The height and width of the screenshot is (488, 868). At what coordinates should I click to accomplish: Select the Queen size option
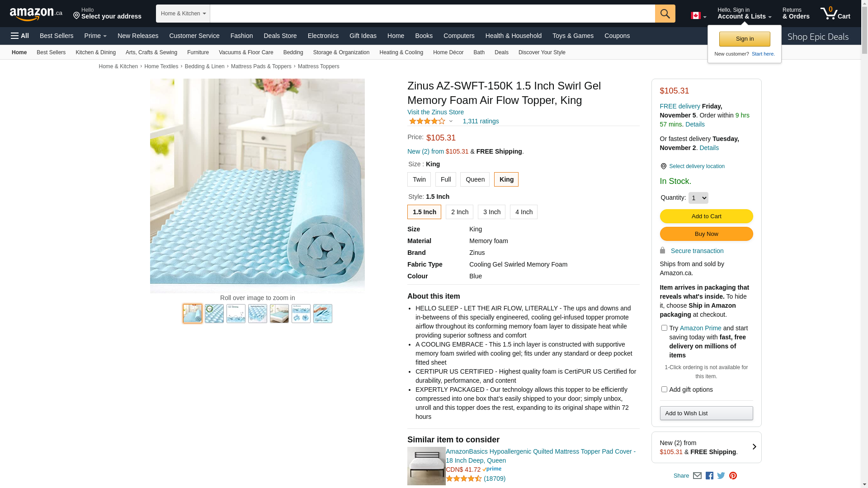click(x=475, y=179)
